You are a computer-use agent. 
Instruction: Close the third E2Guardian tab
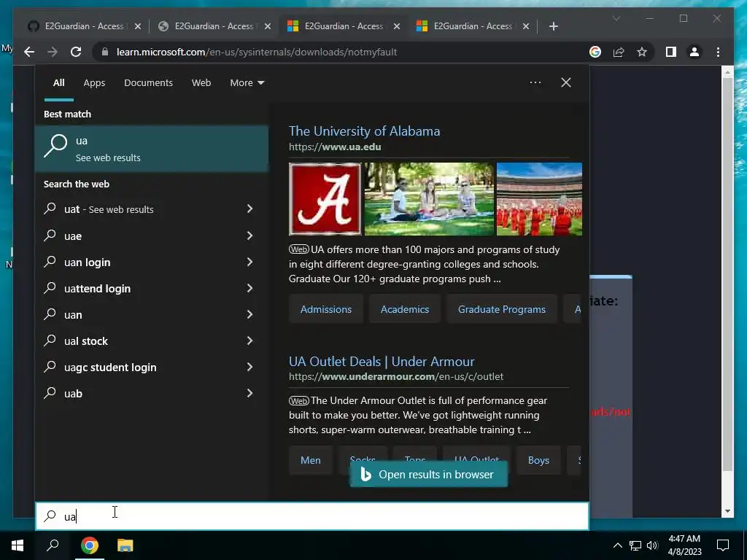pos(396,26)
